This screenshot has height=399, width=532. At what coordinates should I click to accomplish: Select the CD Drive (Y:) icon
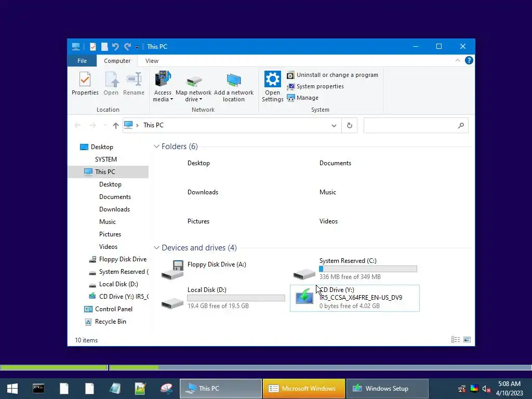304,296
